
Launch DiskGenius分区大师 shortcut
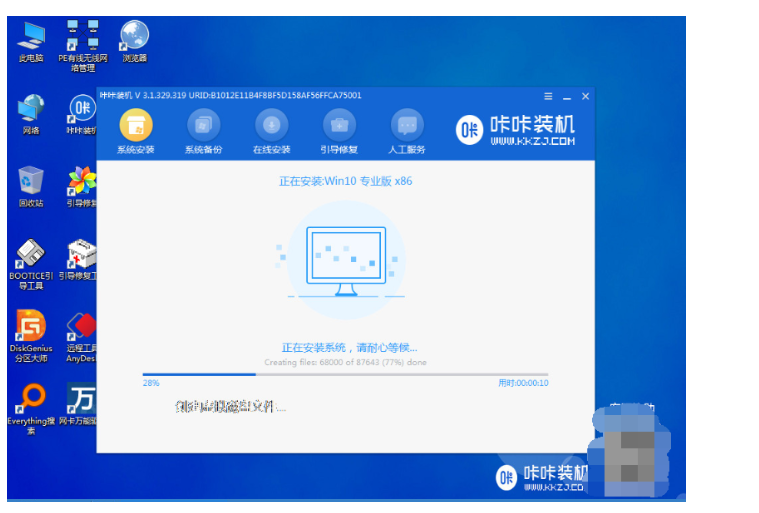pyautogui.click(x=31, y=337)
